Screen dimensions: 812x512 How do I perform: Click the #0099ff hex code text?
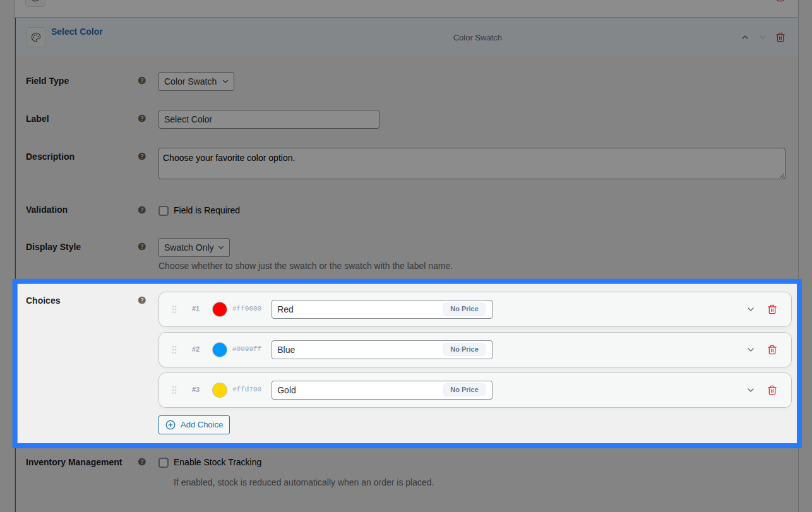[x=247, y=349]
